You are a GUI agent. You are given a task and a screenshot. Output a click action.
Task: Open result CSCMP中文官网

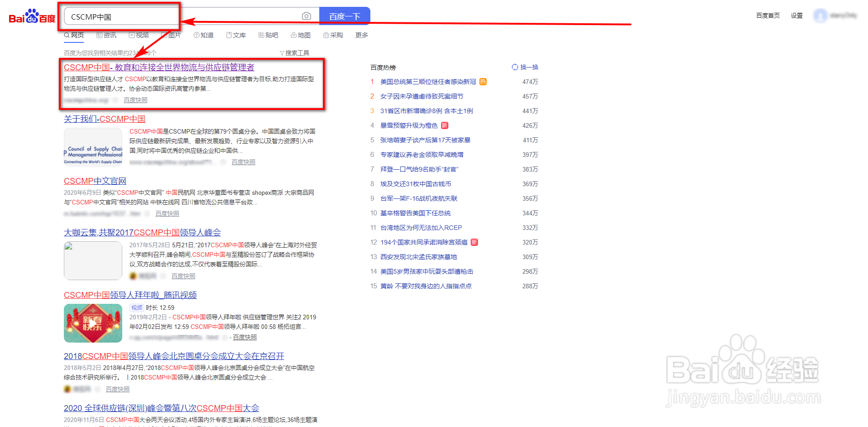[95, 181]
